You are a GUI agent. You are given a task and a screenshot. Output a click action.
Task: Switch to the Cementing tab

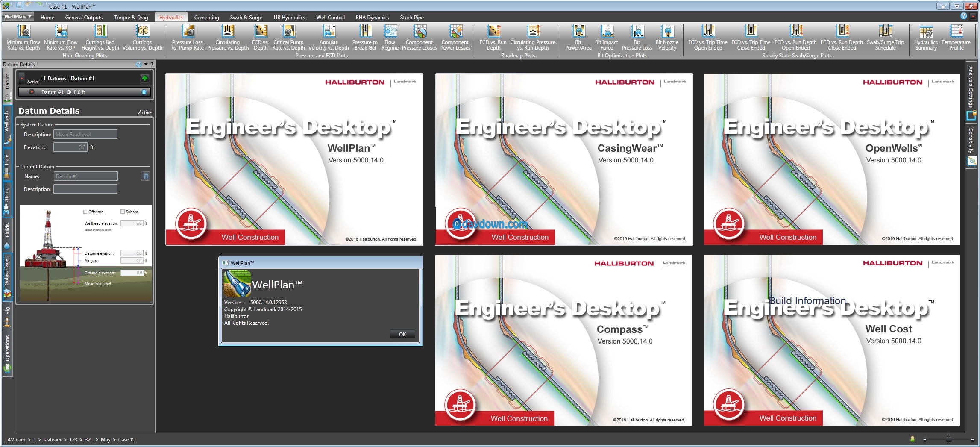(206, 18)
